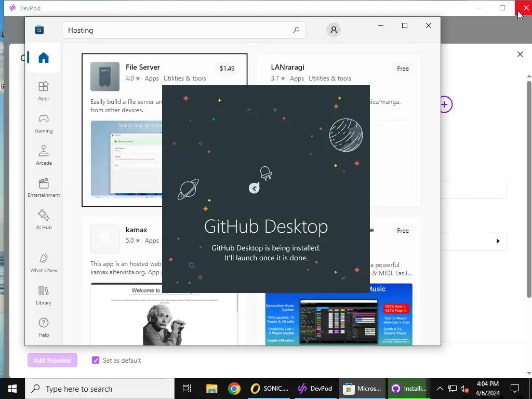The height and width of the screenshot is (399, 532).
Task: Close the Microsoft Store window
Action: point(429,25)
